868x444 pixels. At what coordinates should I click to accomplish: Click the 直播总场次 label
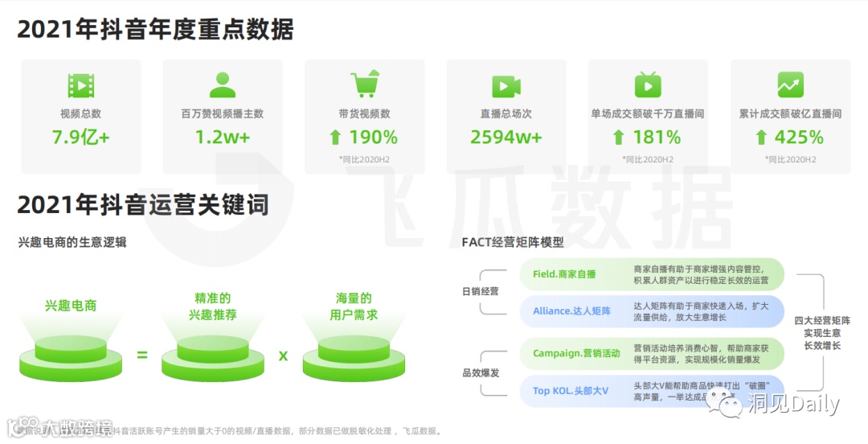coord(506,113)
